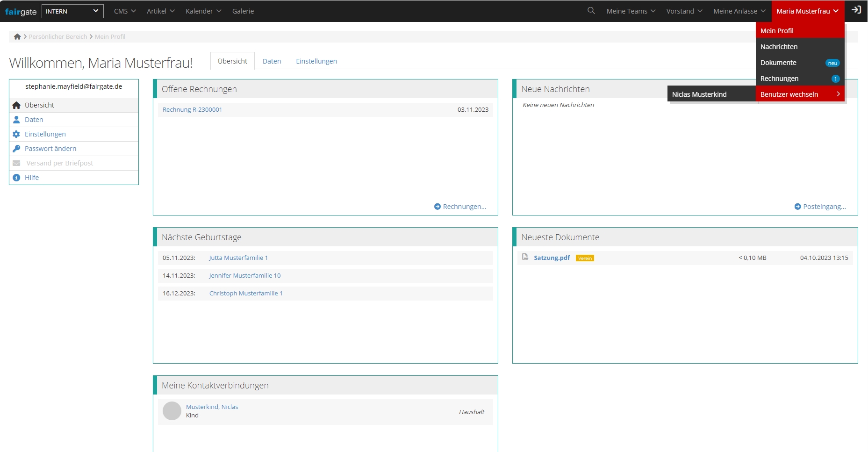
Task: Click Niclas Musterkind's avatar circle
Action: coord(172,411)
